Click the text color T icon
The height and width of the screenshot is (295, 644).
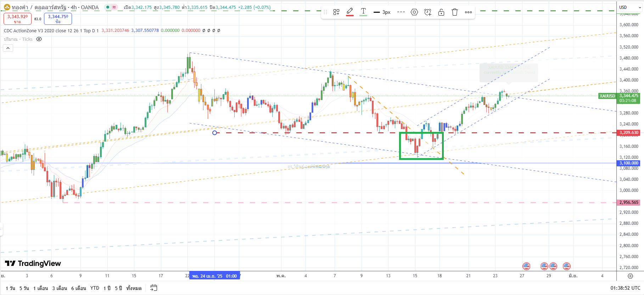click(363, 12)
